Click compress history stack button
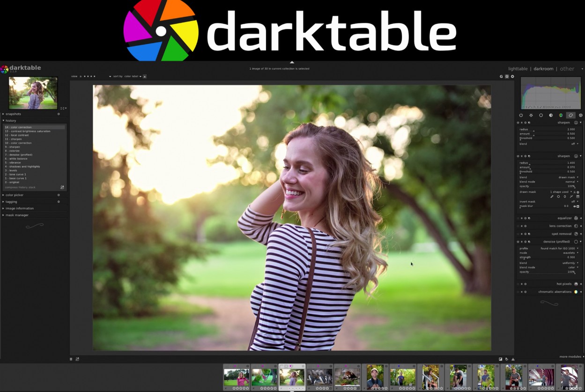 tap(20, 187)
